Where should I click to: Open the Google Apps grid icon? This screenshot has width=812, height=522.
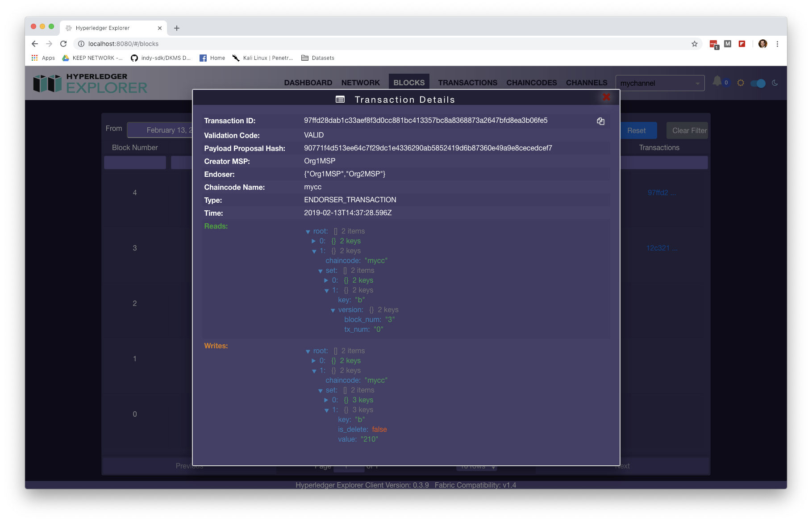34,58
